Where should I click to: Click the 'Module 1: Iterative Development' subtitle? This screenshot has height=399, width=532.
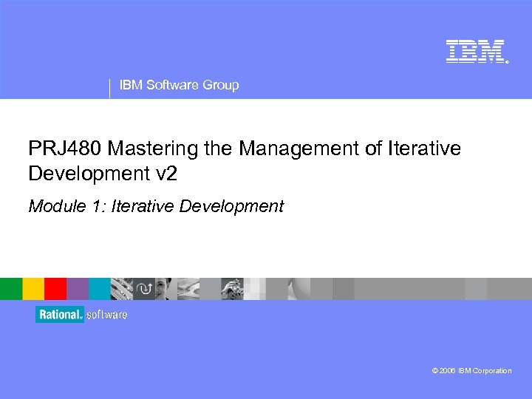tap(156, 206)
